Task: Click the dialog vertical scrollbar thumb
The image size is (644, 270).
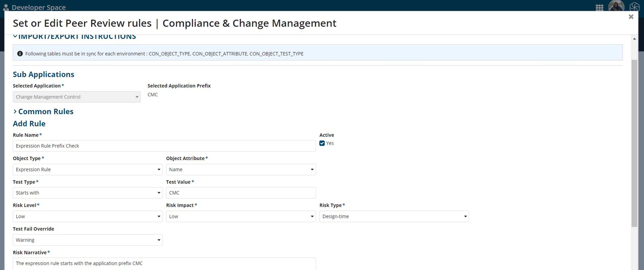Action: click(634, 143)
